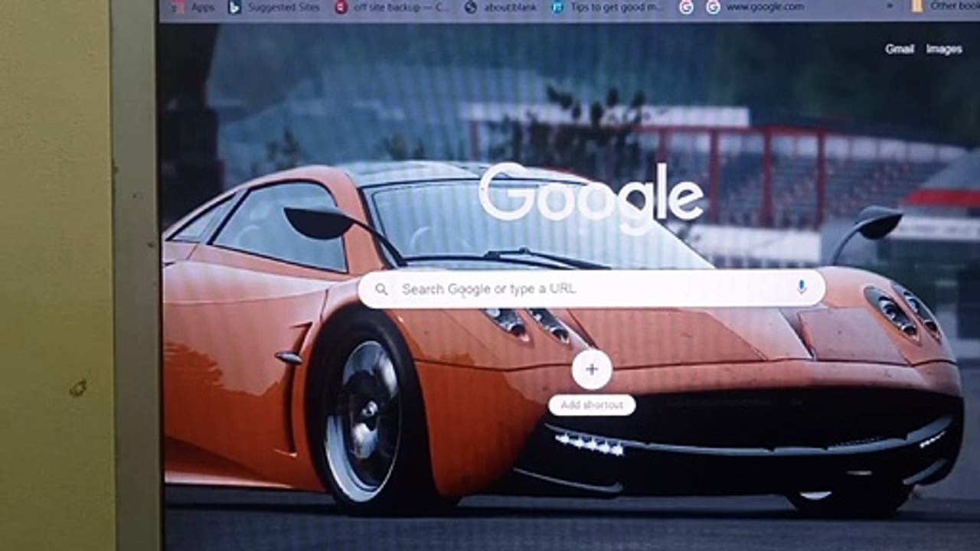980x551 pixels.
Task: Expand the bookmarks overflow chevron
Action: [x=890, y=6]
